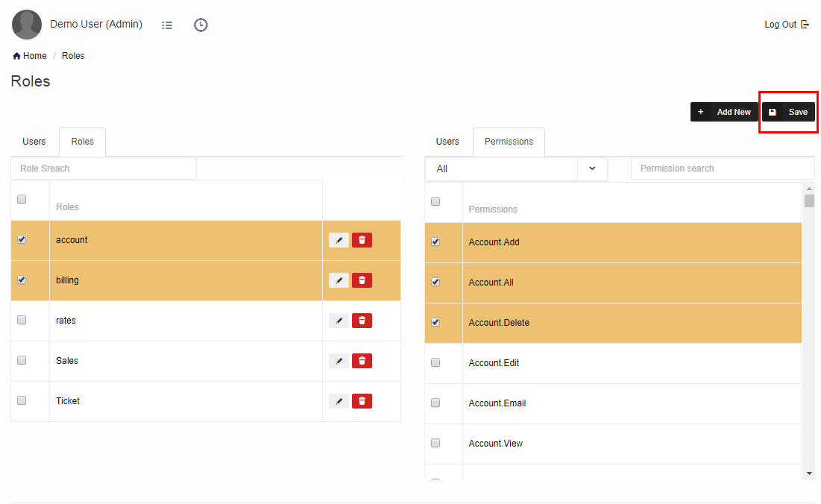Uncheck the Account.Delete permission checkbox
Viewport: 821px width, 504px height.
(x=435, y=322)
